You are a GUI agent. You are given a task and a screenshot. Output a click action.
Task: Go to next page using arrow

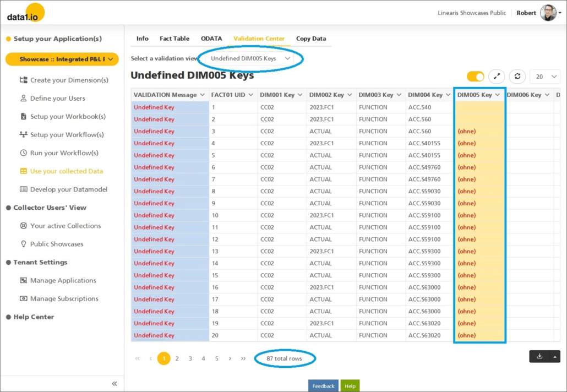(230, 358)
